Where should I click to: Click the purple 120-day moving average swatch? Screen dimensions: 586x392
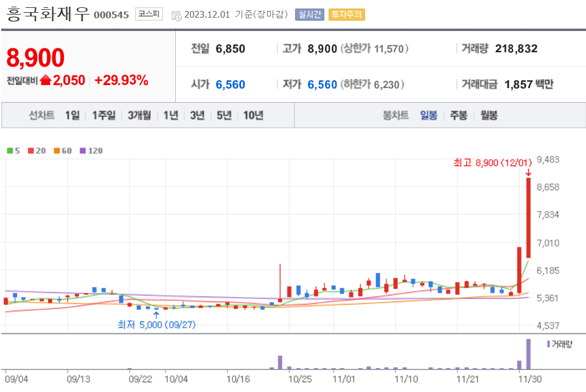(83, 151)
